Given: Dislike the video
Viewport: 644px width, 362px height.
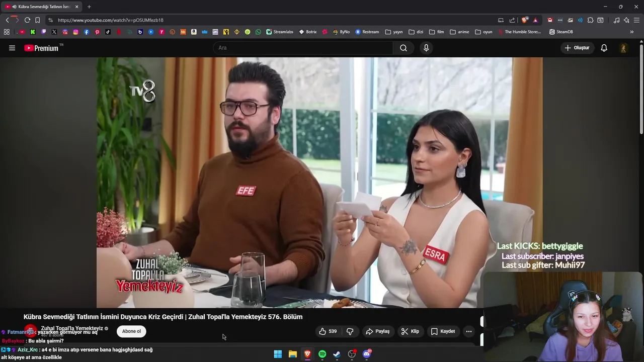Looking at the screenshot, I should (350, 331).
